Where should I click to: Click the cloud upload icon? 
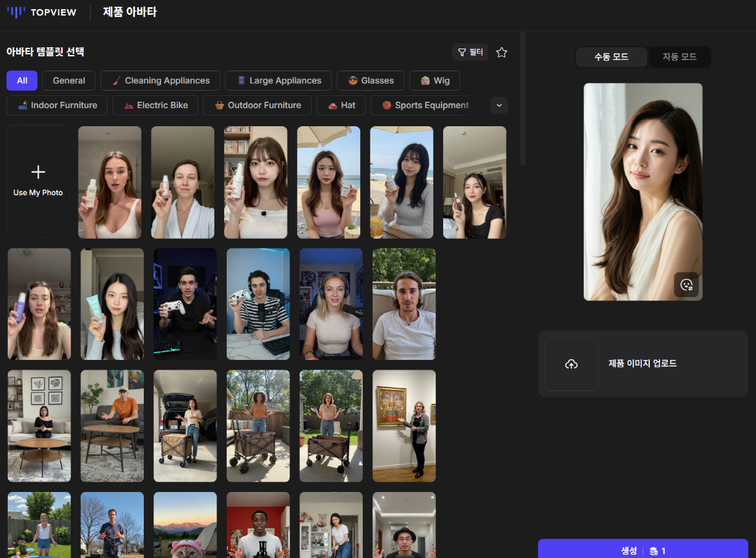point(571,364)
